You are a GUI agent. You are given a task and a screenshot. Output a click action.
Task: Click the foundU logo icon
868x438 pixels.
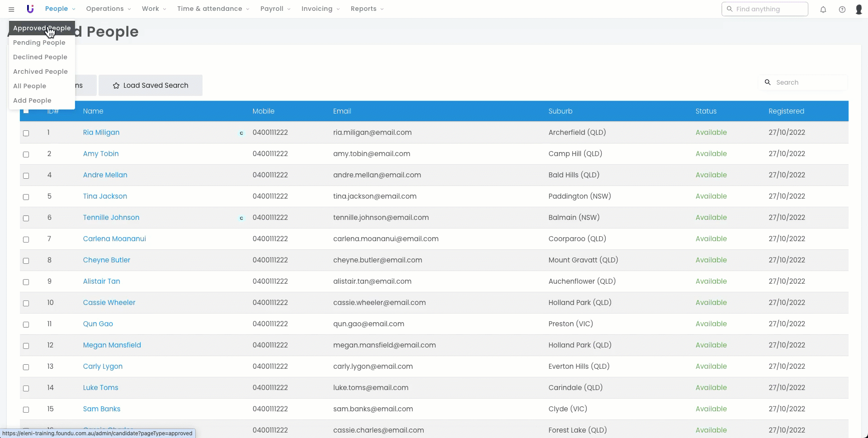pyautogui.click(x=30, y=9)
